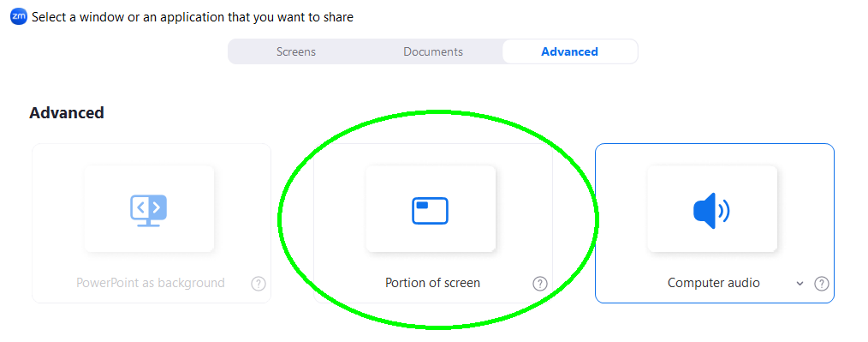Switch to the Screens tab
The width and height of the screenshot is (868, 342).
[x=296, y=51]
